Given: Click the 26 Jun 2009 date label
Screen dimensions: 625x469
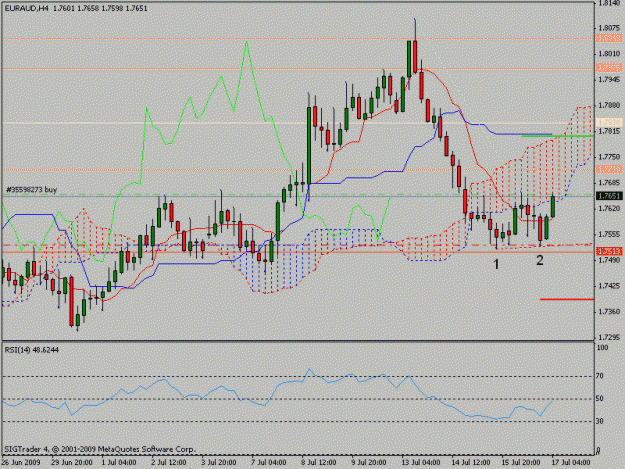Looking at the screenshot, I should 21,462.
